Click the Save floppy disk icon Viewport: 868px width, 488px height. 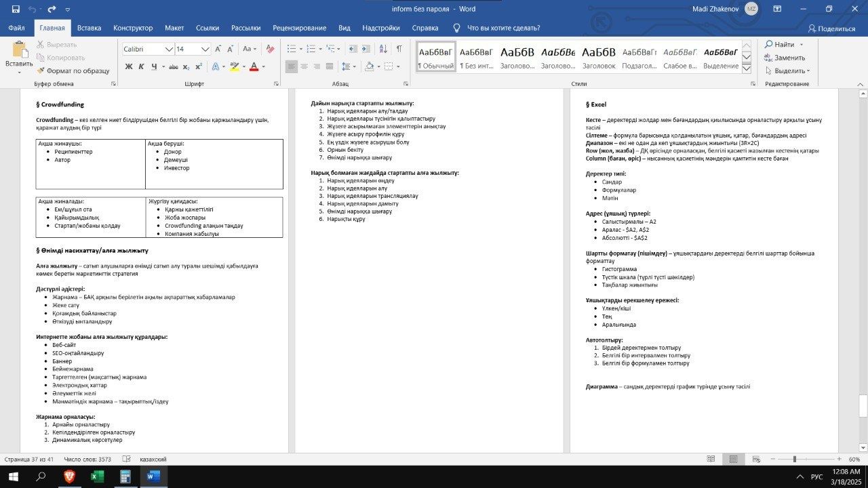click(16, 9)
